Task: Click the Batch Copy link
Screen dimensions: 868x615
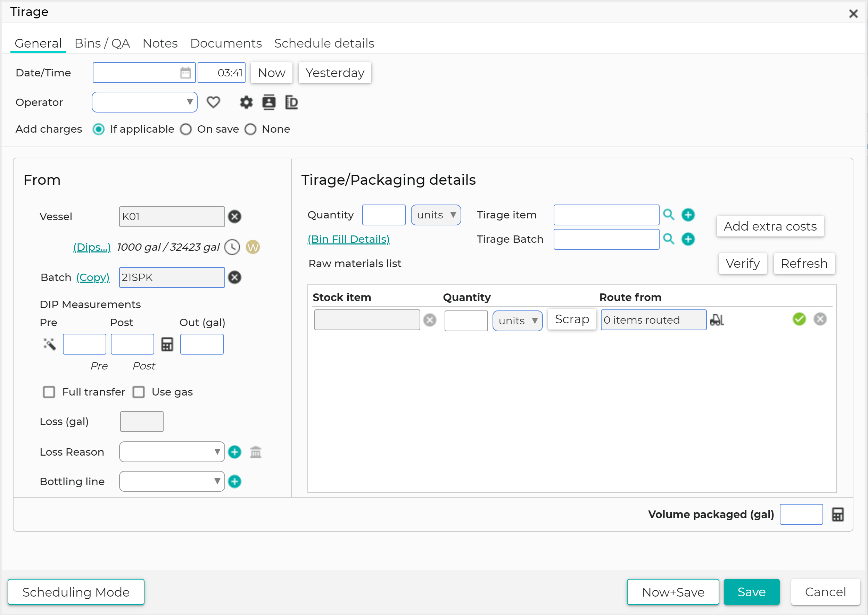Action: click(93, 277)
